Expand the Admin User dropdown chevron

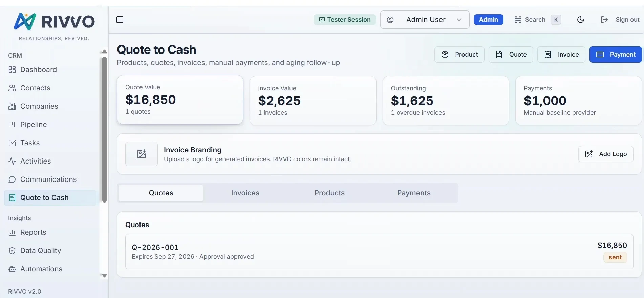point(459,20)
